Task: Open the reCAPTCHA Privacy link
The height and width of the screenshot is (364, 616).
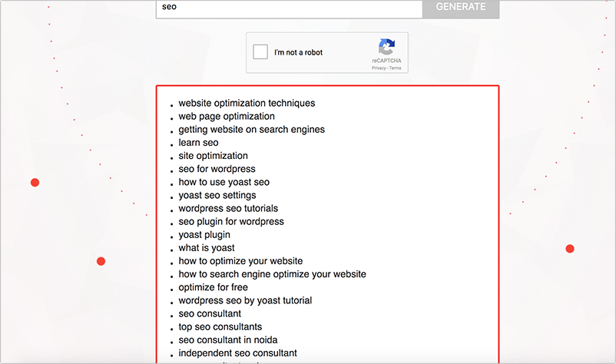Action: [379, 68]
